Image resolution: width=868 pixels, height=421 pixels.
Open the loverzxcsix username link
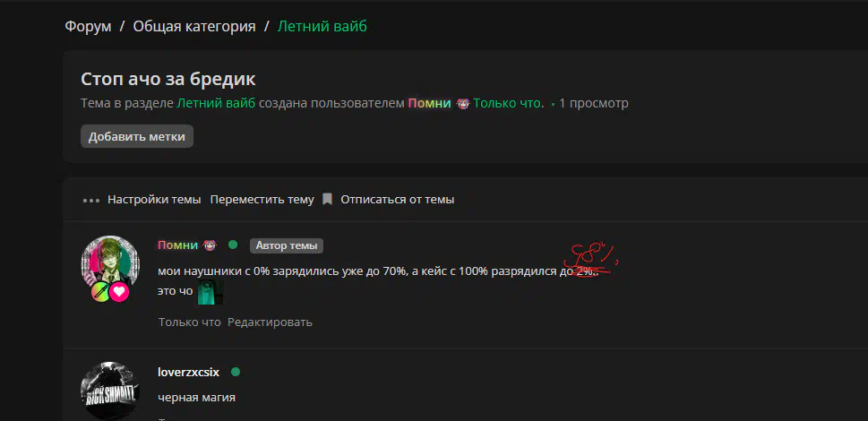188,373
